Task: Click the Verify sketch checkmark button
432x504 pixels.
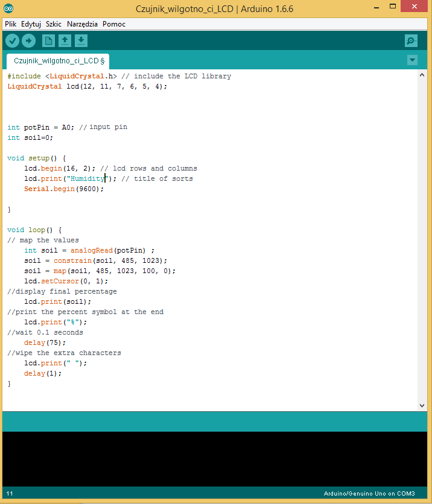Action: [x=12, y=41]
